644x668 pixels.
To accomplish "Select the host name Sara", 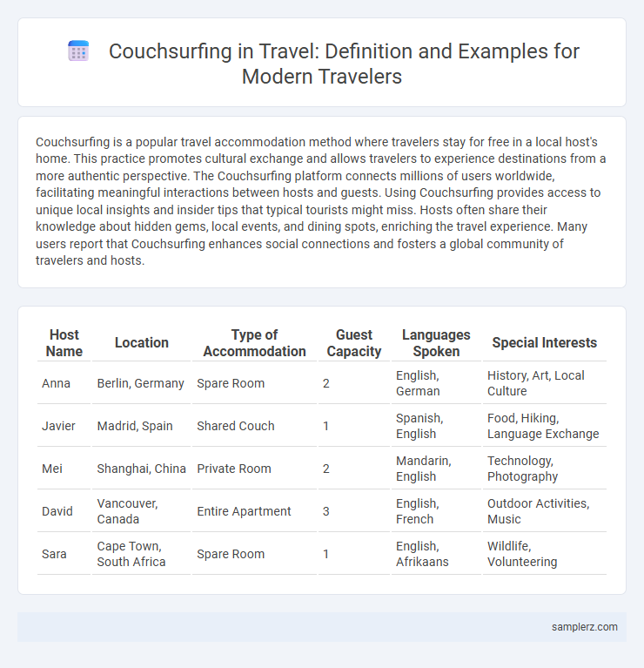I will [x=54, y=554].
